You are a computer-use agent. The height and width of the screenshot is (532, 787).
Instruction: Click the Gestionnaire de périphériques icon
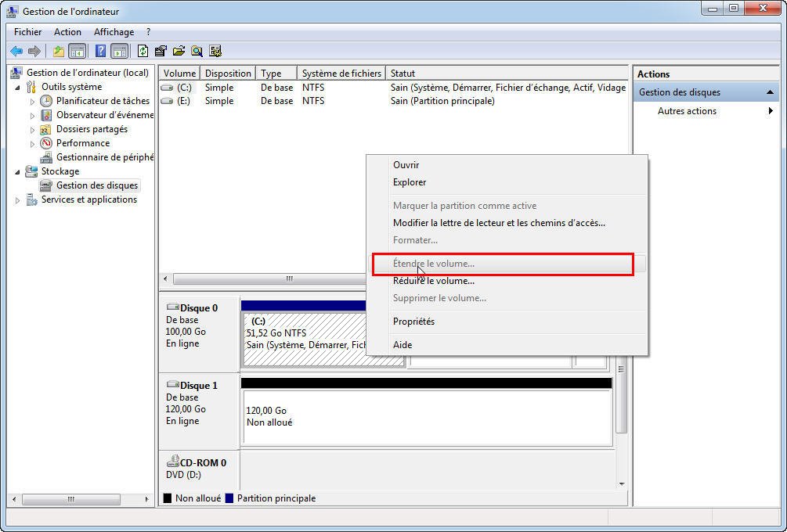click(46, 157)
